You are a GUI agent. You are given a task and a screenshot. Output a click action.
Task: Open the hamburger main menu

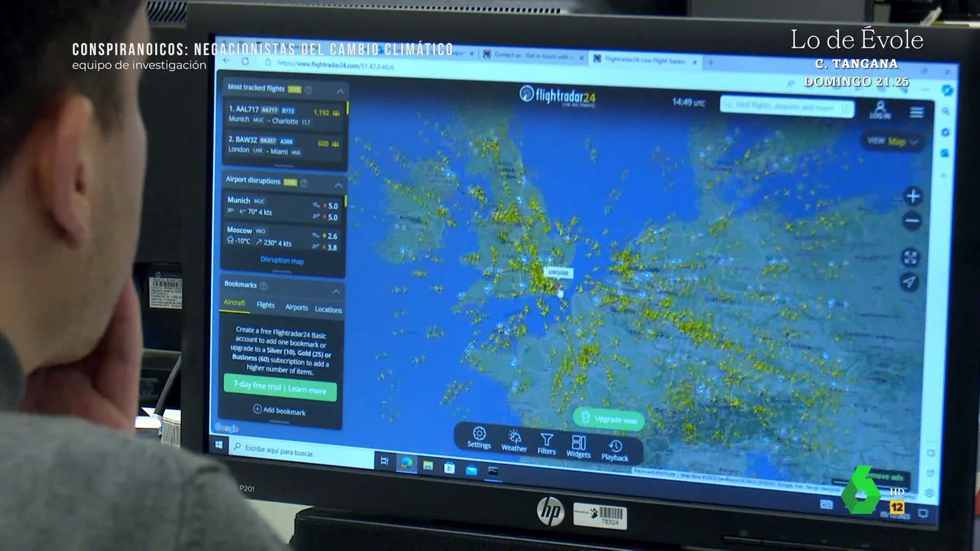917,112
